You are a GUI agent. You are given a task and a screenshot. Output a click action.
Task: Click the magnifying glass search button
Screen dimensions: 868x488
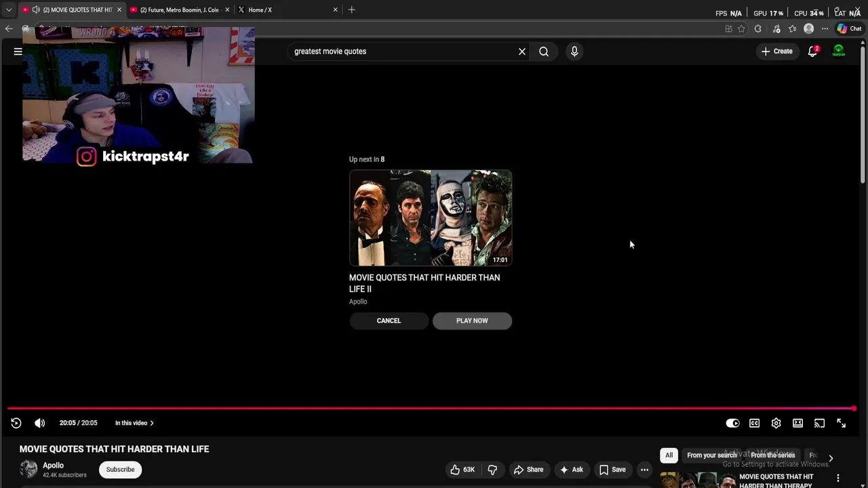[544, 52]
